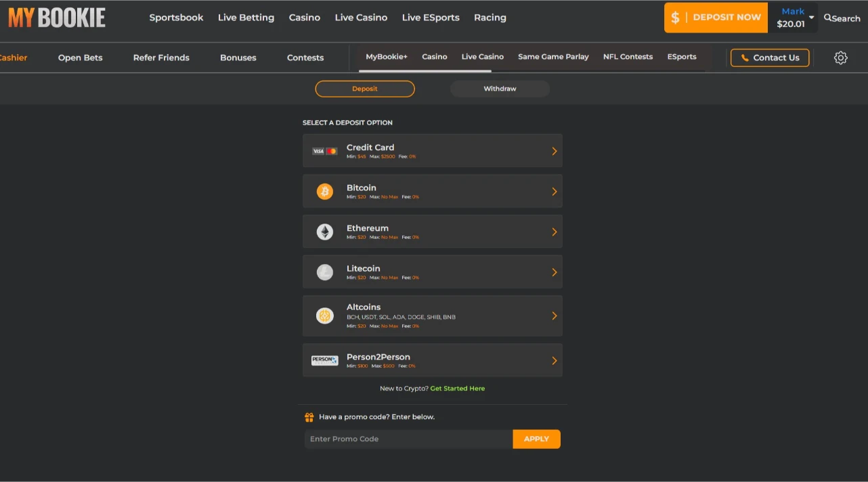Open the Cashier menu item

click(13, 58)
